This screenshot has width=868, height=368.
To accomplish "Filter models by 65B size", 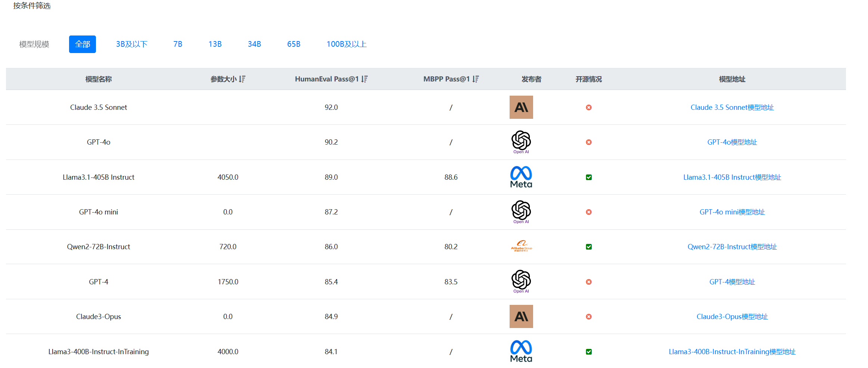I will pos(294,44).
